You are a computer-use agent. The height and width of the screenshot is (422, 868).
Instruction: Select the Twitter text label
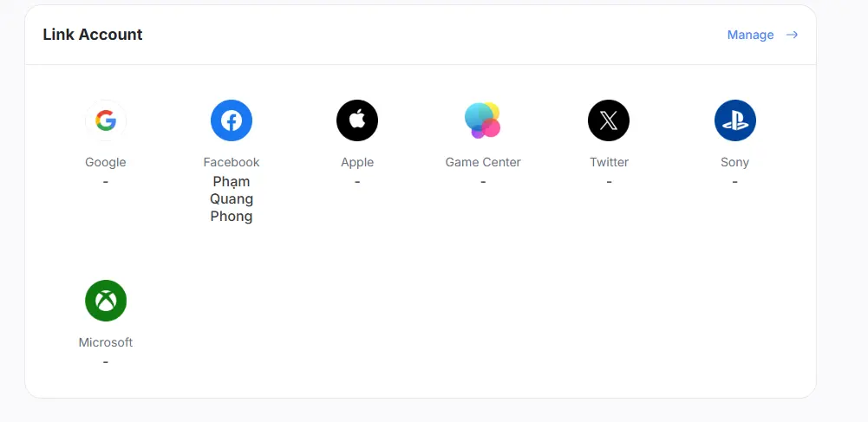point(609,162)
